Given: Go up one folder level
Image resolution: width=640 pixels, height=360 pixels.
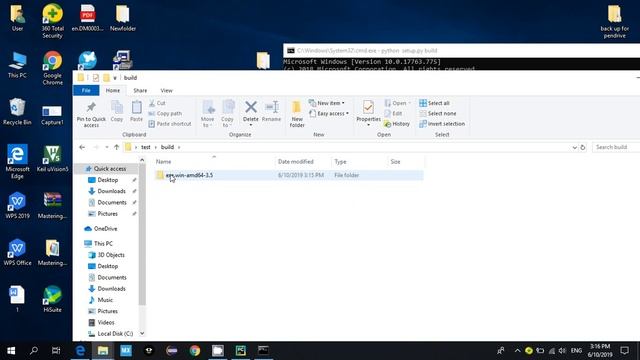Looking at the screenshot, I should [116, 147].
